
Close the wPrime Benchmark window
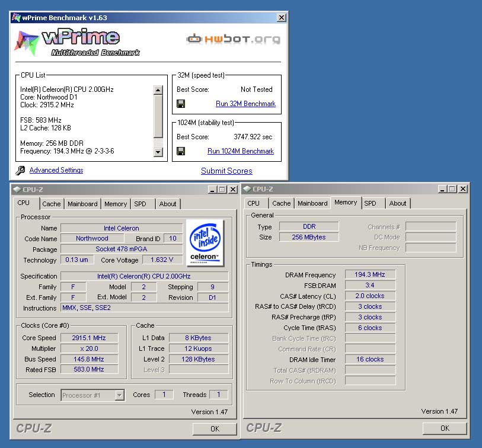[x=281, y=18]
